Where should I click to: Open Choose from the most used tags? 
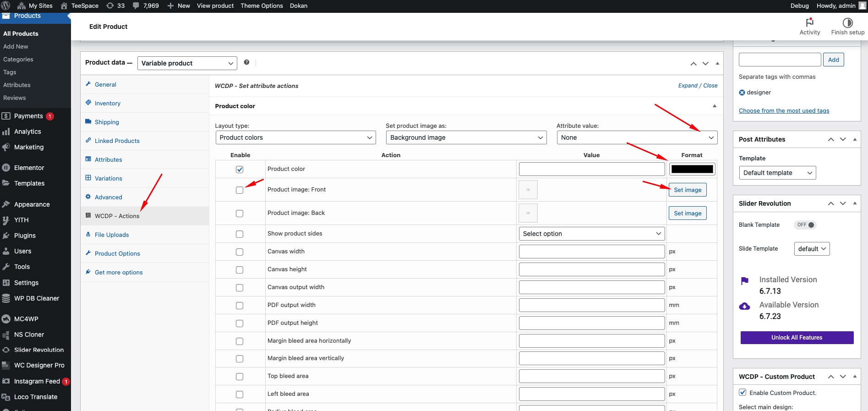coord(784,110)
